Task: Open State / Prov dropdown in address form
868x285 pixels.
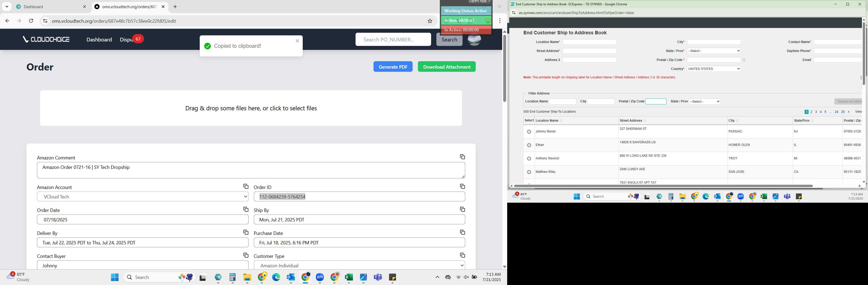Action: 714,51
